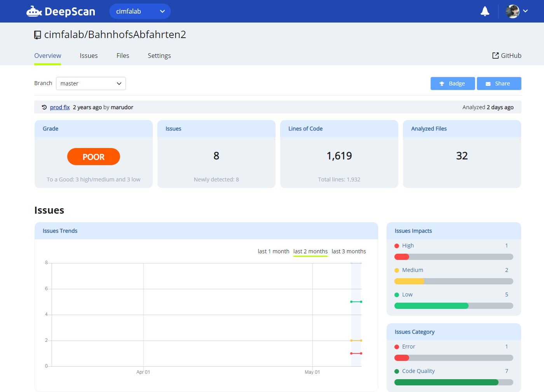The width and height of the screenshot is (544, 392).
Task: Select the last 2 months range
Action: (x=310, y=251)
